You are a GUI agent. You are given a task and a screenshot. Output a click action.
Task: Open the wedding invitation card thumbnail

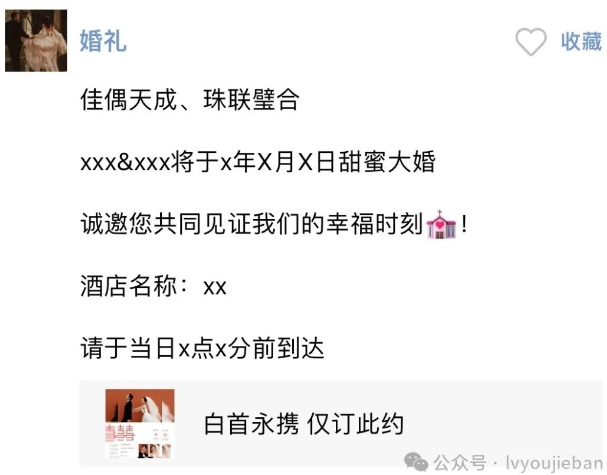[140, 424]
